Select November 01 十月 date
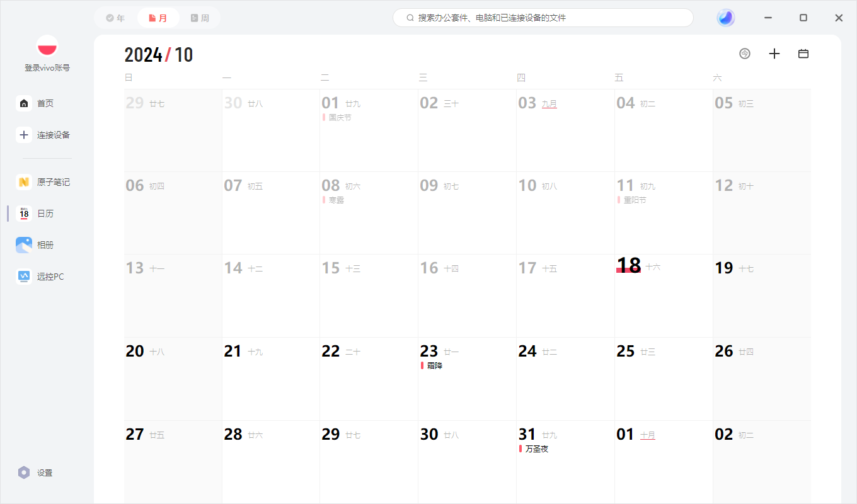The image size is (857, 504). tap(664, 462)
